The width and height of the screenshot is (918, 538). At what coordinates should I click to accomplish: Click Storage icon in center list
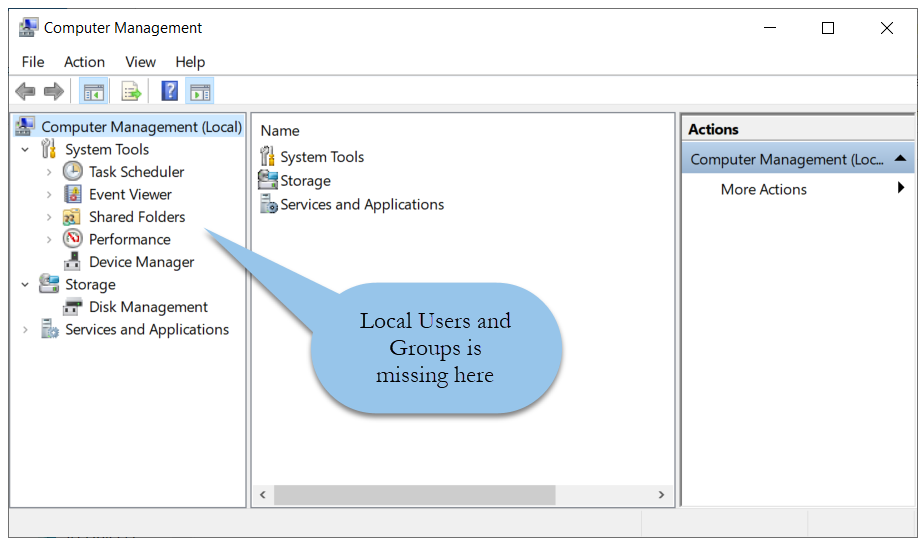(268, 180)
